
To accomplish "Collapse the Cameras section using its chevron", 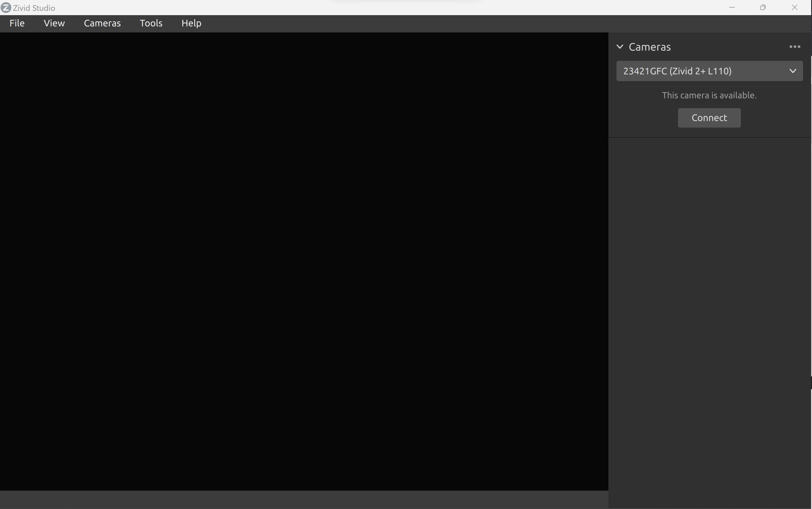I will tap(620, 47).
